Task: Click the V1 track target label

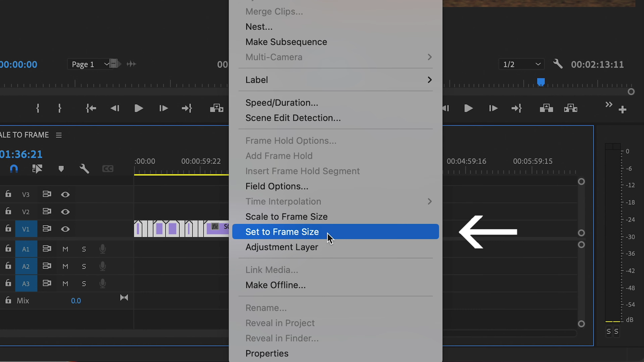Action: click(26, 229)
